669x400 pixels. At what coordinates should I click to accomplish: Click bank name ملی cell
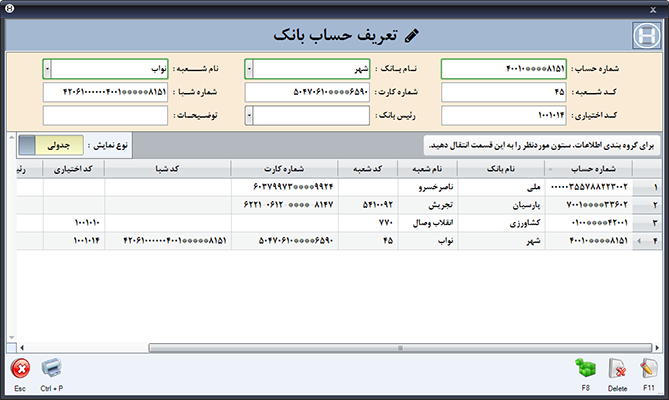(501, 187)
